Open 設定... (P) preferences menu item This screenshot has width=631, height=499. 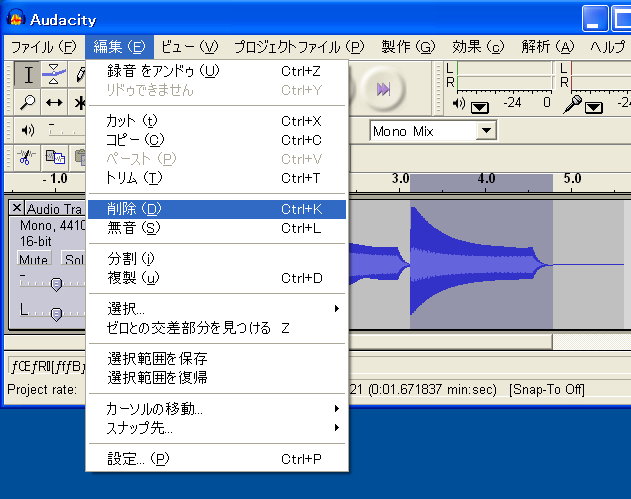coord(218,459)
